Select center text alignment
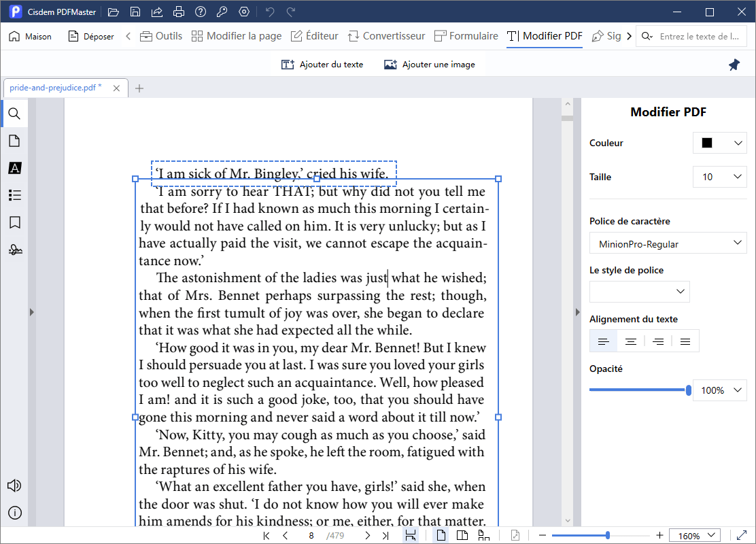This screenshot has width=756, height=544. click(630, 341)
